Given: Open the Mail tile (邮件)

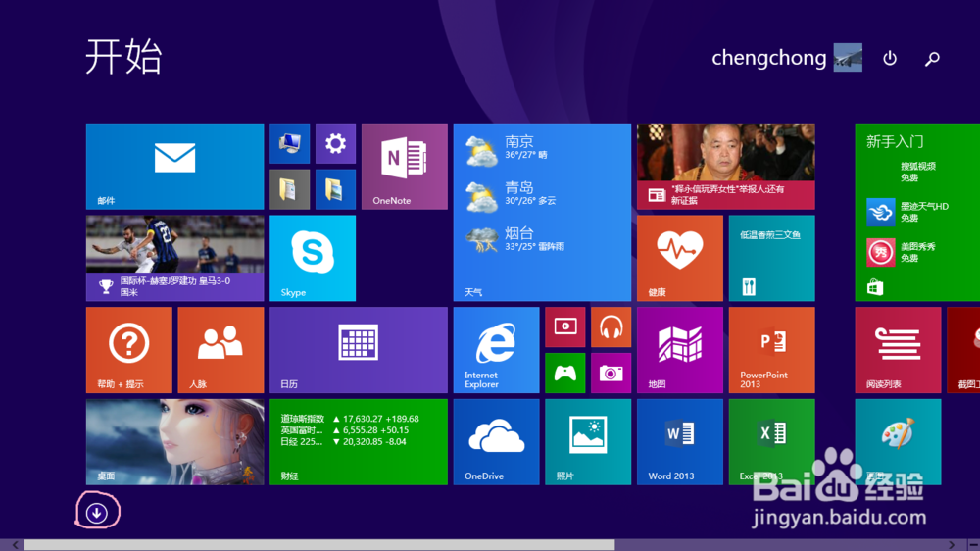Looking at the screenshot, I should tap(175, 167).
